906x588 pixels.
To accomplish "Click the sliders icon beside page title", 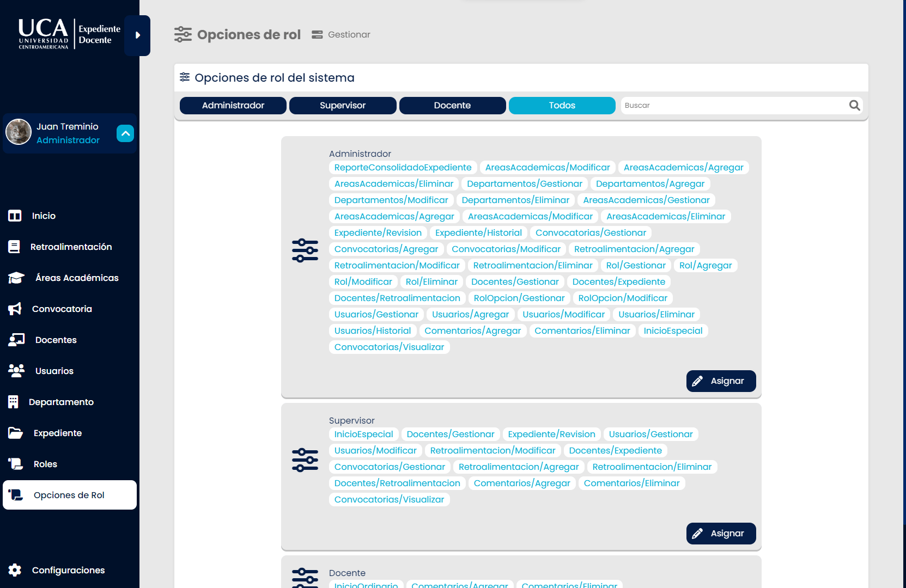I will (x=183, y=34).
